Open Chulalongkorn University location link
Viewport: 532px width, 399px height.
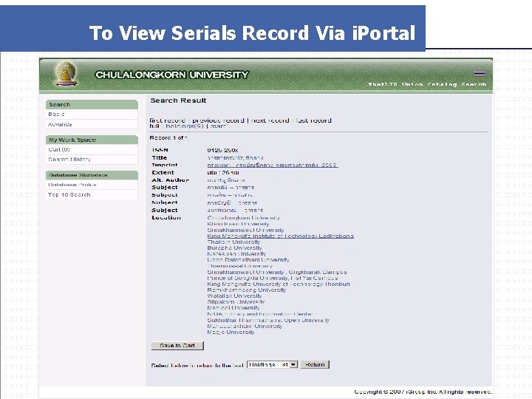click(x=244, y=218)
